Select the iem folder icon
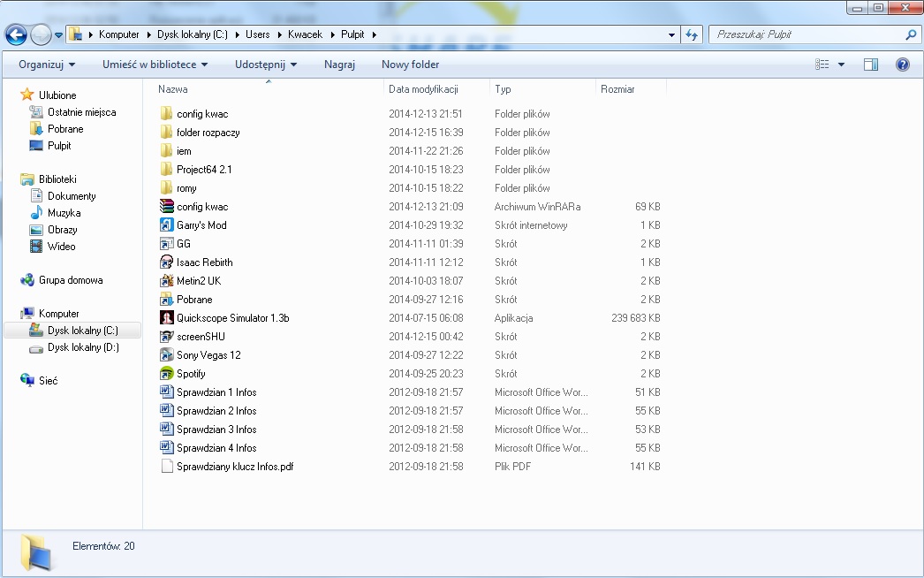Screen dimensions: 924x578 [x=167, y=150]
